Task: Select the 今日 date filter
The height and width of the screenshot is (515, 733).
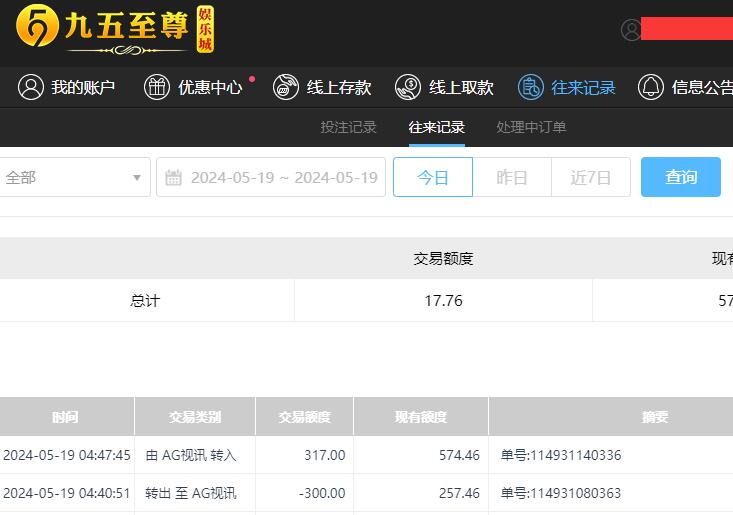Action: pos(433,177)
